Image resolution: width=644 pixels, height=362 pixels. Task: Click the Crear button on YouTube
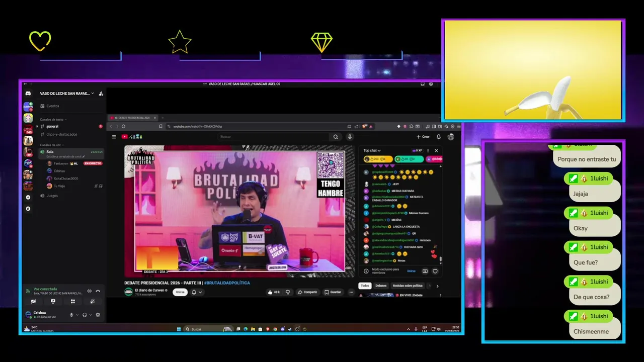coord(423,137)
